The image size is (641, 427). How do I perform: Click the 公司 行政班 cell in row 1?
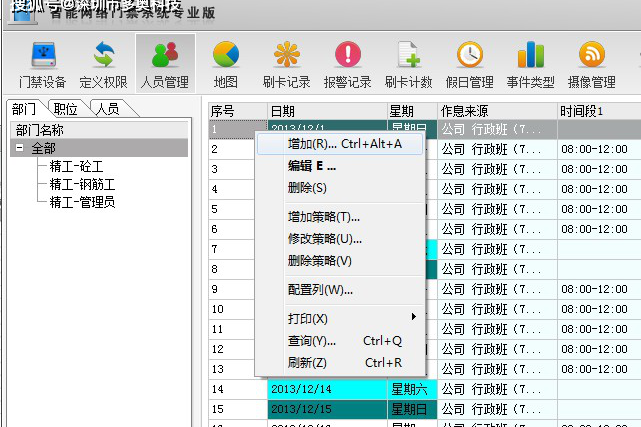(498, 130)
